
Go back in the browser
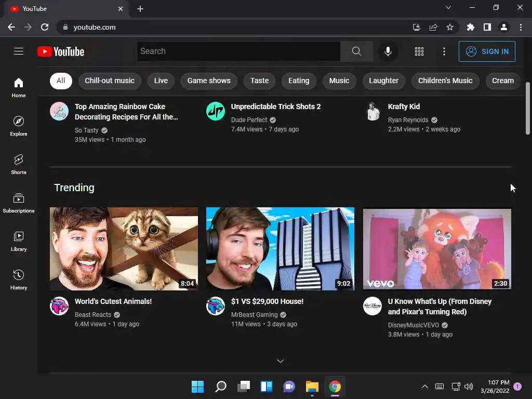pyautogui.click(x=11, y=27)
